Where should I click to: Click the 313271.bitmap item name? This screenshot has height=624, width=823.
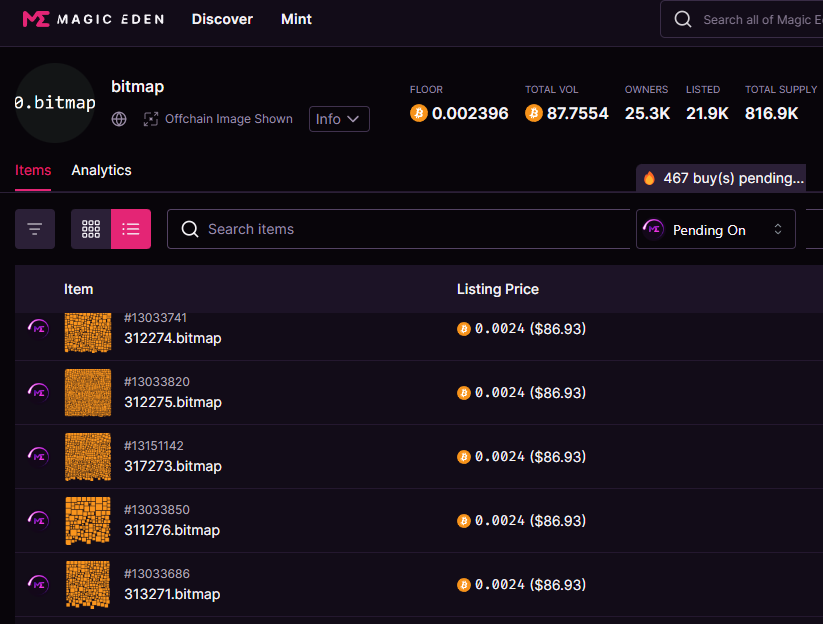(172, 595)
